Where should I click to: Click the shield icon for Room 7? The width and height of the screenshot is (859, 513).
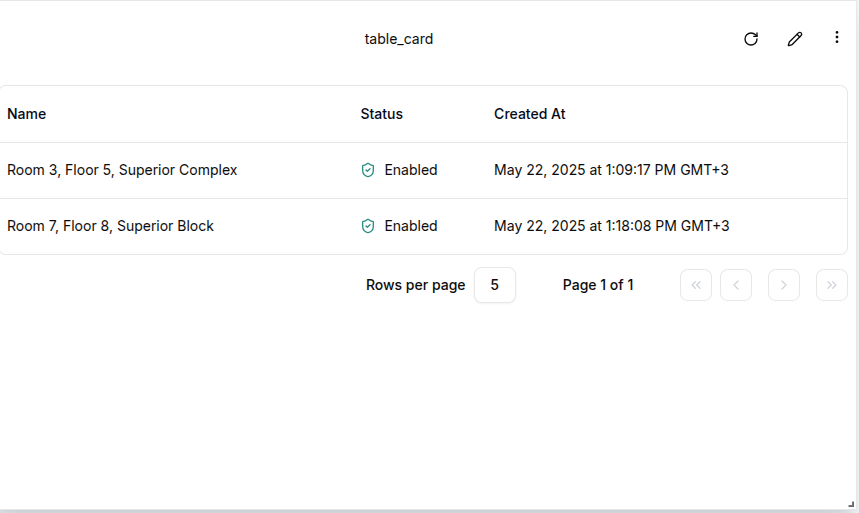(x=368, y=226)
